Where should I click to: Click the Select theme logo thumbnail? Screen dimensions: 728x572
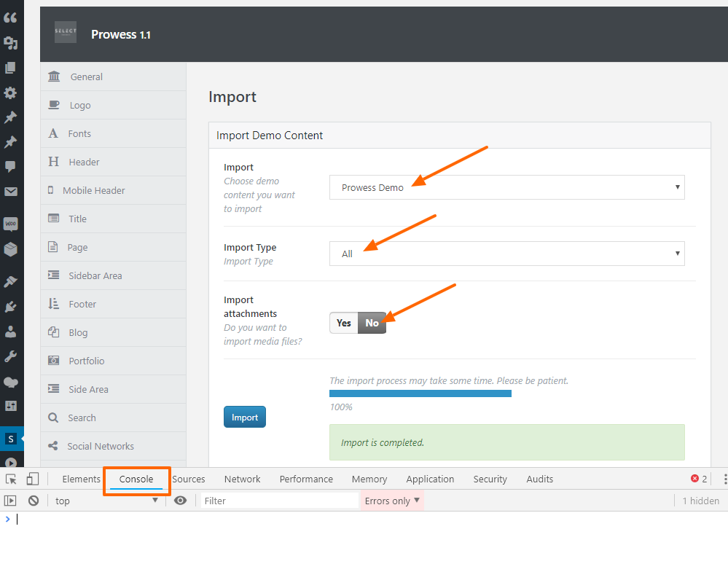(x=66, y=32)
